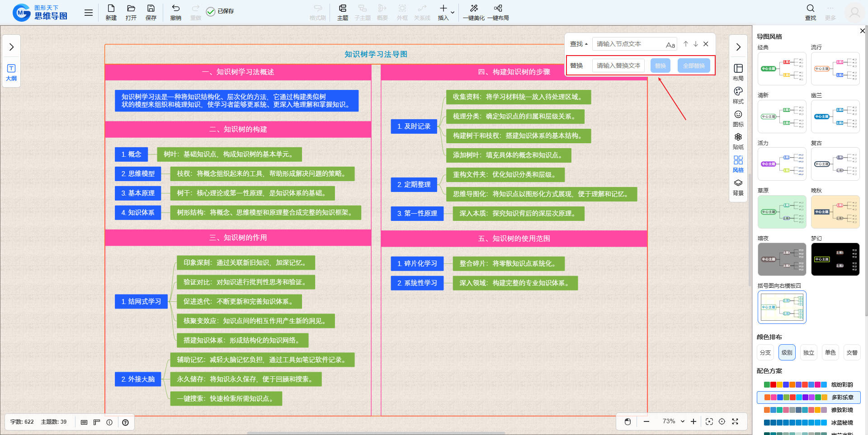Switch to the Layout (布局) tab
Viewport: 868px width, 435px height.
pyautogui.click(x=738, y=69)
